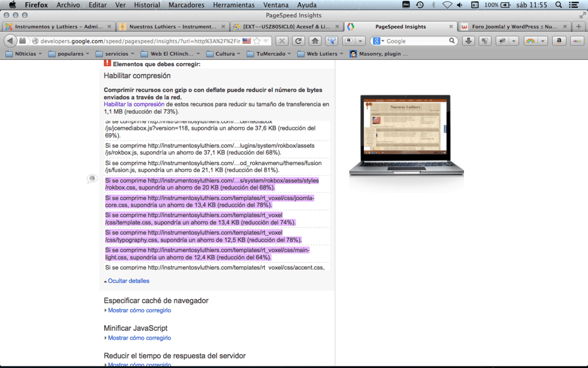Open the search engine selector dropdown
Image resolution: width=588 pixels, height=368 pixels.
[379, 41]
